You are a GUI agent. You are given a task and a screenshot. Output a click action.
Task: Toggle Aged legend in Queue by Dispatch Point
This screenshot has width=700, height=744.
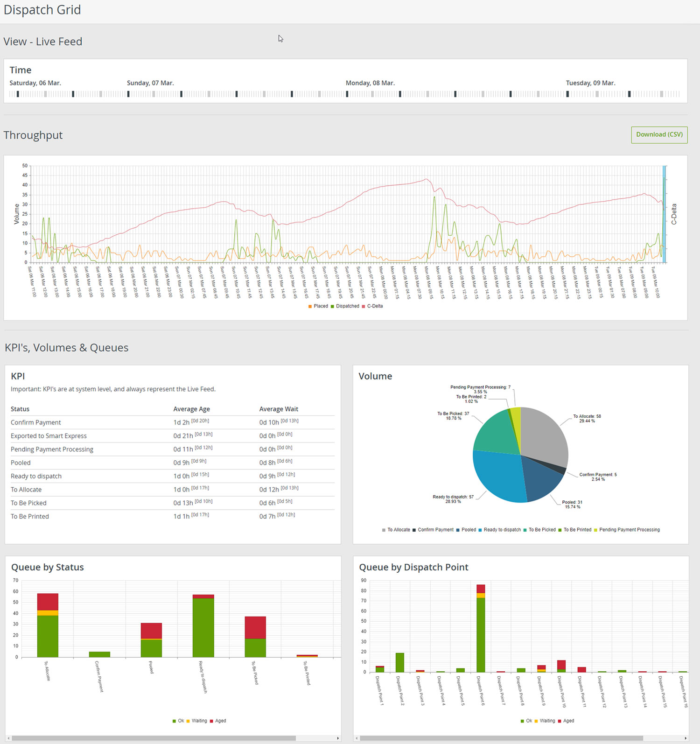coord(566,721)
